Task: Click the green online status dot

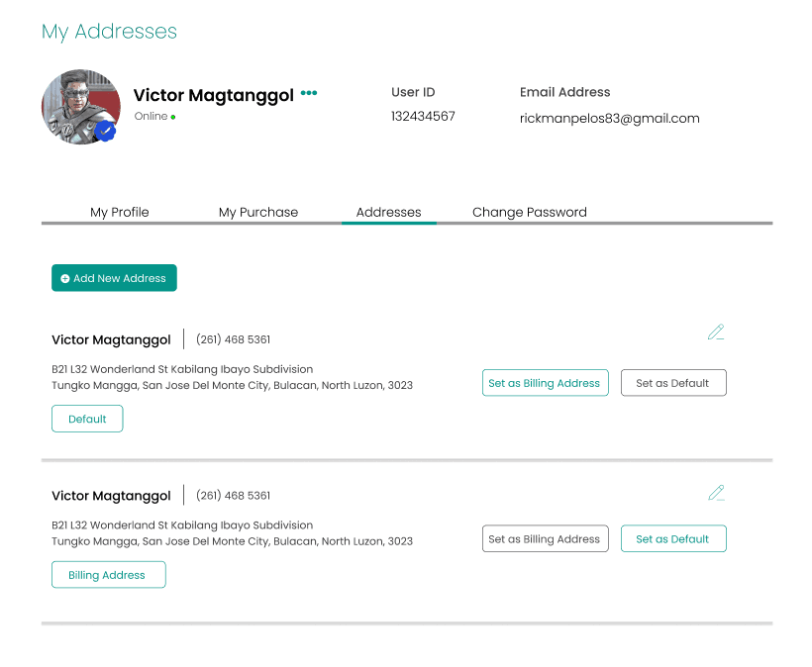Action: tap(173, 117)
